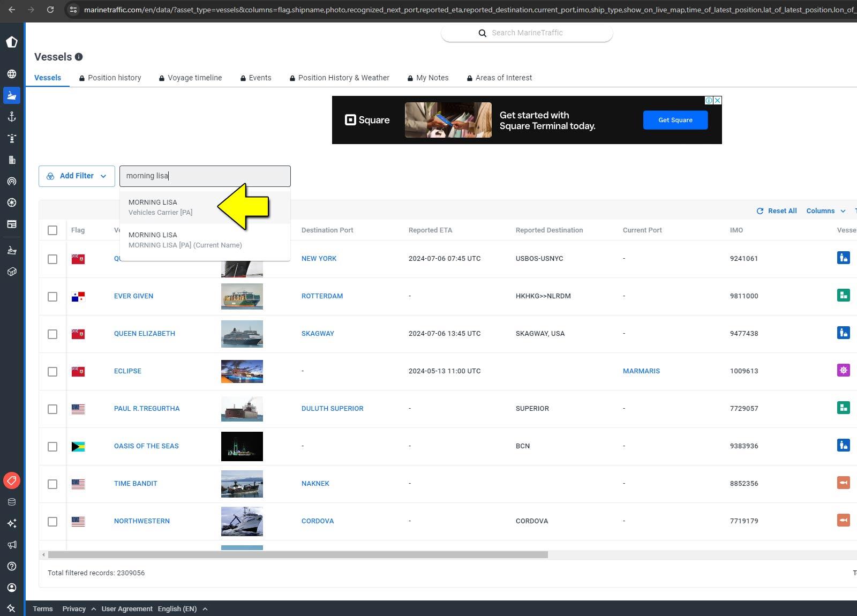The height and width of the screenshot is (616, 857).
Task: Switch to the Areas of Interest tab
Action: 499,78
